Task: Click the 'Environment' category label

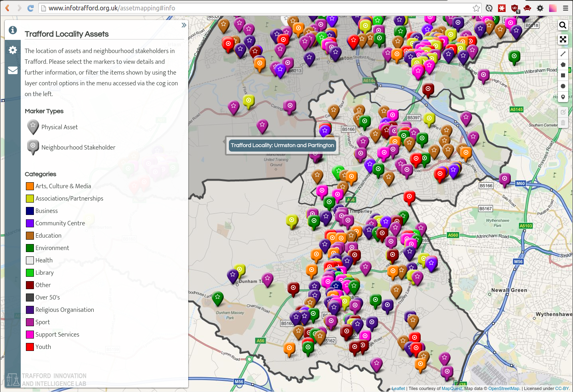Action: point(52,248)
